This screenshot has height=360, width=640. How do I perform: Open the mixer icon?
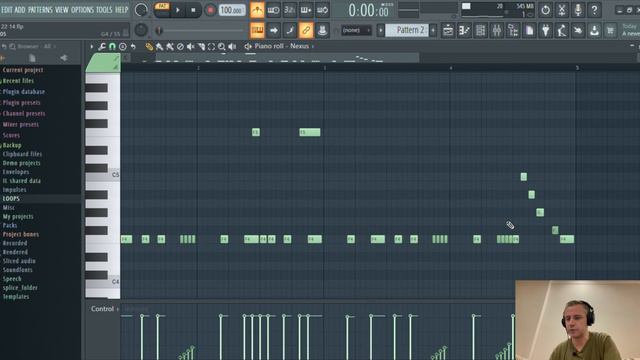pyautogui.click(x=497, y=30)
